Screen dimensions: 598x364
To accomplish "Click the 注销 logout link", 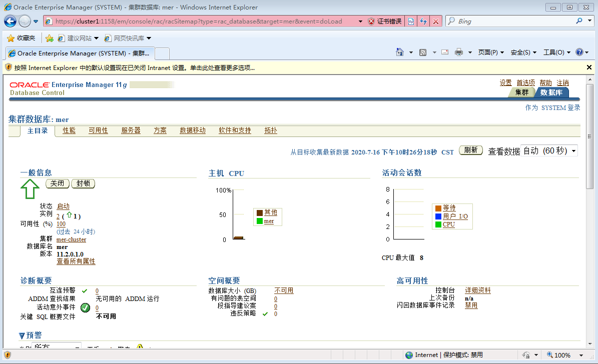I will tap(562, 82).
